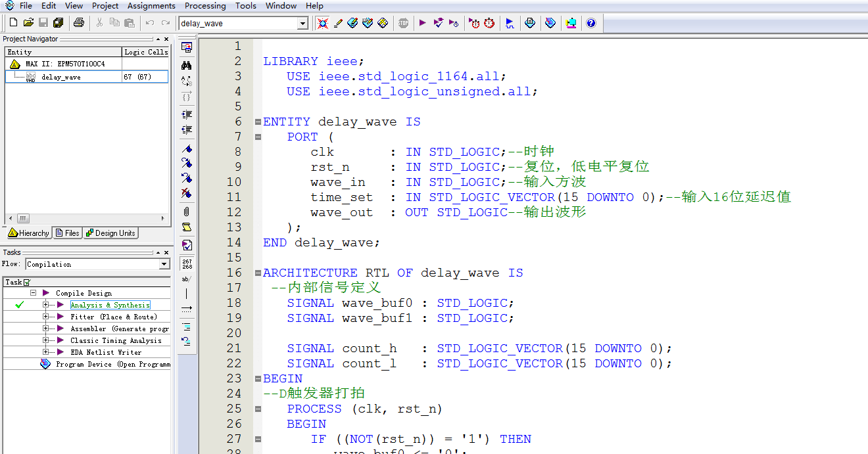Click the binoculars Find icon

tap(187, 65)
